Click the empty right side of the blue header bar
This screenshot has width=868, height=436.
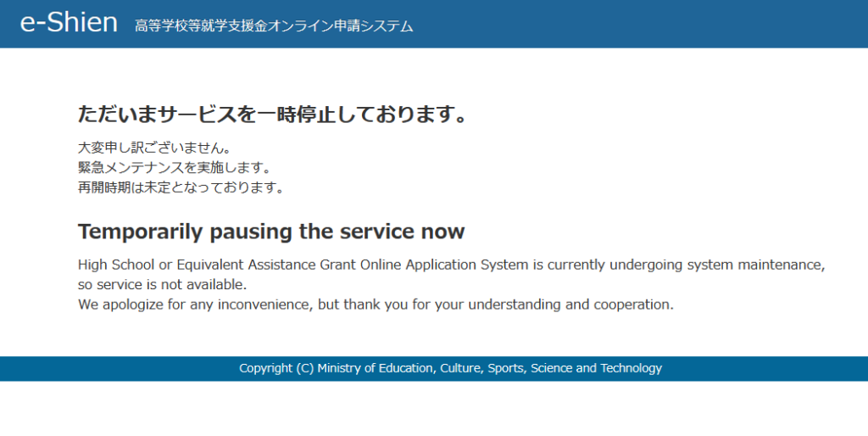coord(678,24)
